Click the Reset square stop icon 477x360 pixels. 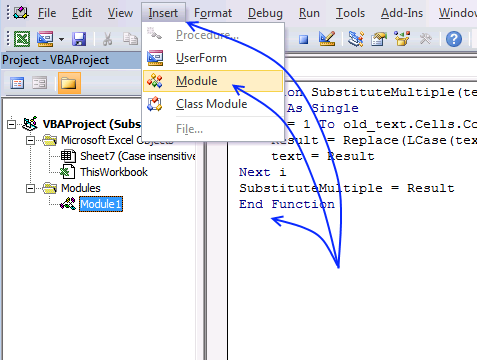pyautogui.click(x=303, y=40)
